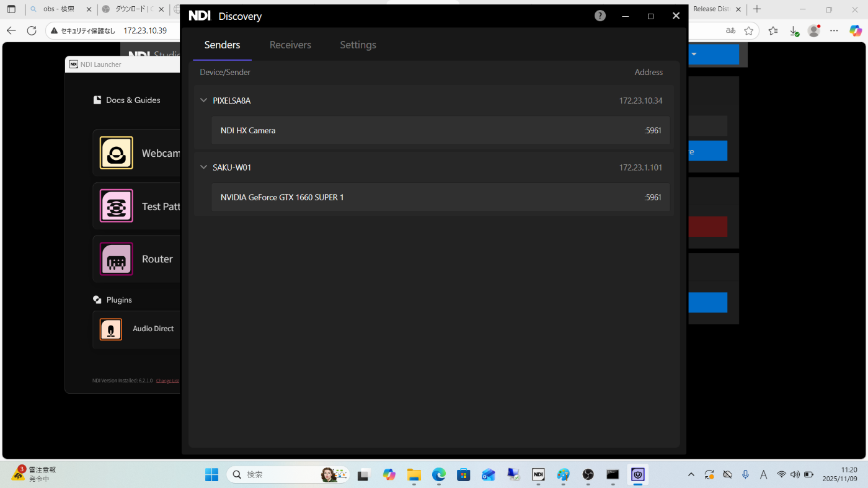Close the ダウンロード browser tab

pyautogui.click(x=161, y=9)
